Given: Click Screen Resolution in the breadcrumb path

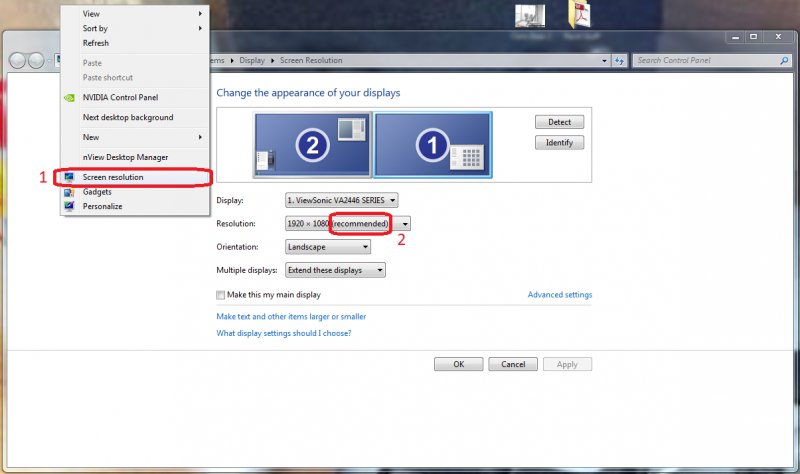Looking at the screenshot, I should point(311,60).
